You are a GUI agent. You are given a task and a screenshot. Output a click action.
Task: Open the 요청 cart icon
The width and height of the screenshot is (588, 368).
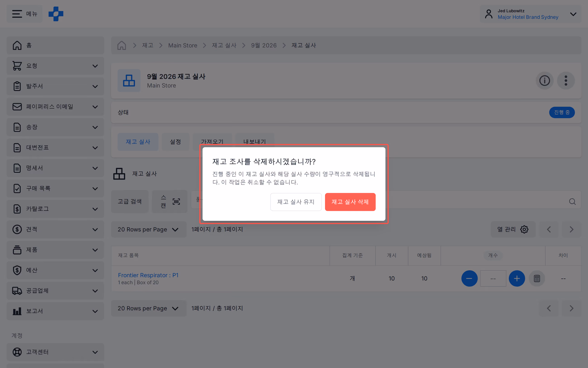pyautogui.click(x=17, y=66)
